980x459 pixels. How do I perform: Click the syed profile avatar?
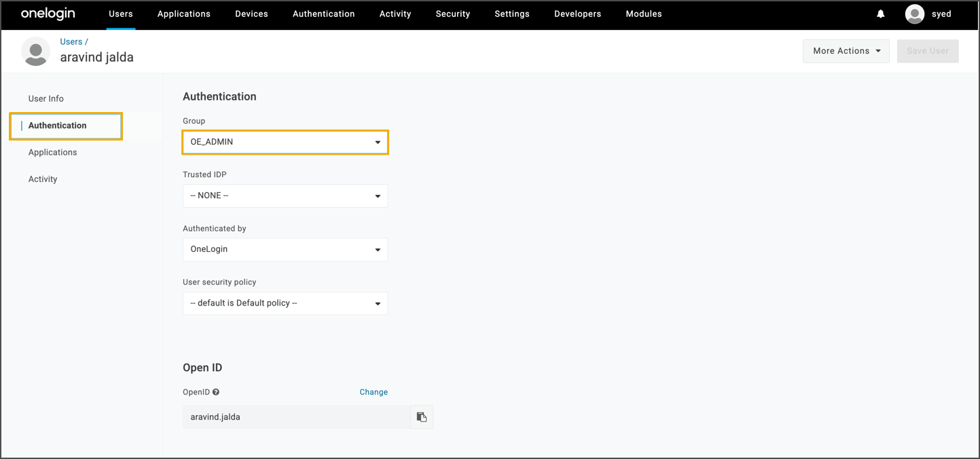pos(915,14)
